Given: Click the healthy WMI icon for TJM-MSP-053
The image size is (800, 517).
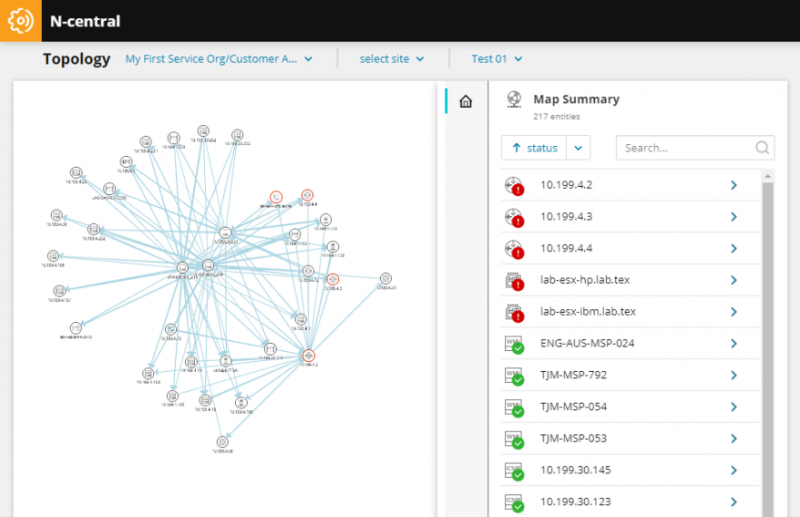Looking at the screenshot, I should [x=514, y=439].
